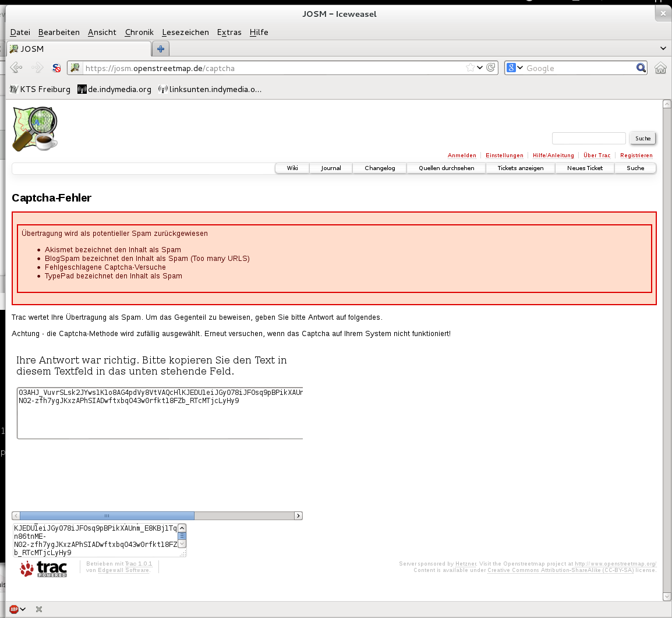Follow the Registrieren link
This screenshot has width=672, height=618.
pyautogui.click(x=636, y=156)
